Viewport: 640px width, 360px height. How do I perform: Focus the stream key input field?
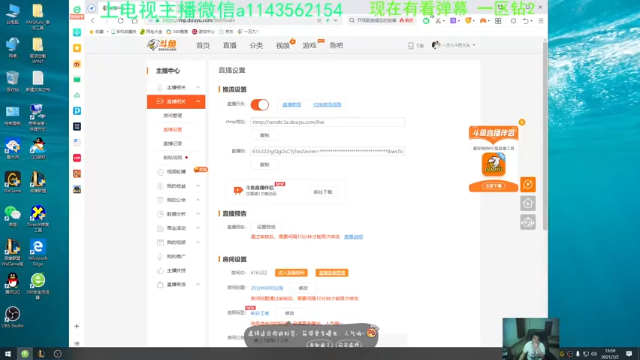click(328, 151)
